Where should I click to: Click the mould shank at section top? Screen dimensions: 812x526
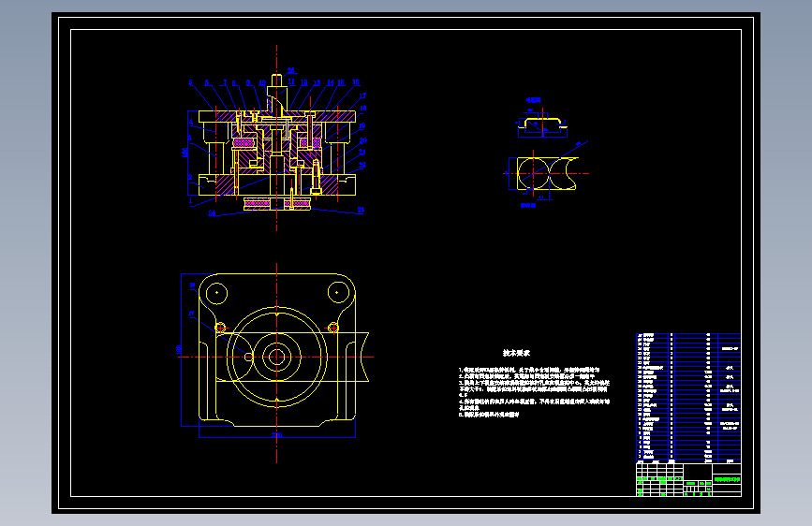tap(277, 94)
